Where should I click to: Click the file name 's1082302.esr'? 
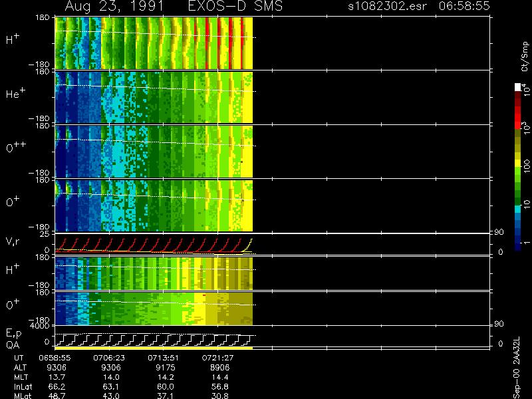point(387,6)
